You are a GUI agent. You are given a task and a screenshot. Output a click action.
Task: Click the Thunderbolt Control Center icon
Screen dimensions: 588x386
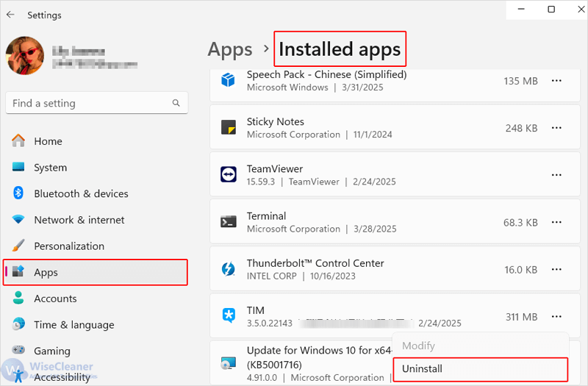(x=228, y=269)
